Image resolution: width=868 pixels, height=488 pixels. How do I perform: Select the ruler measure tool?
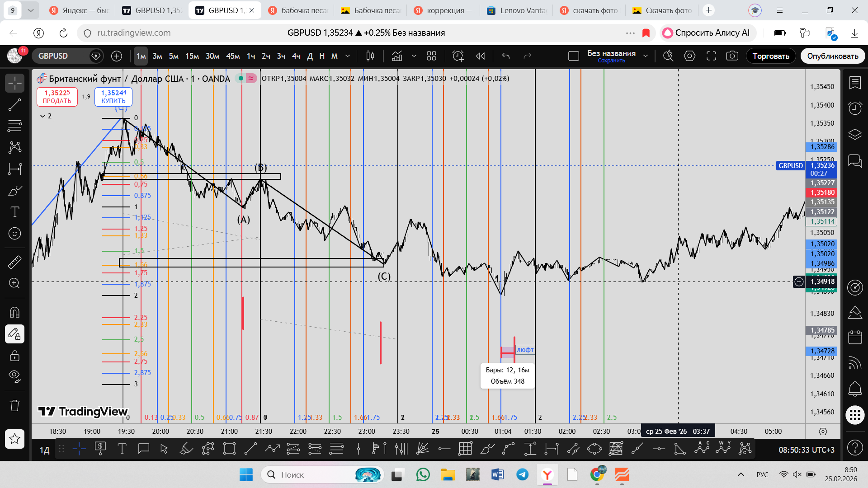click(14, 262)
